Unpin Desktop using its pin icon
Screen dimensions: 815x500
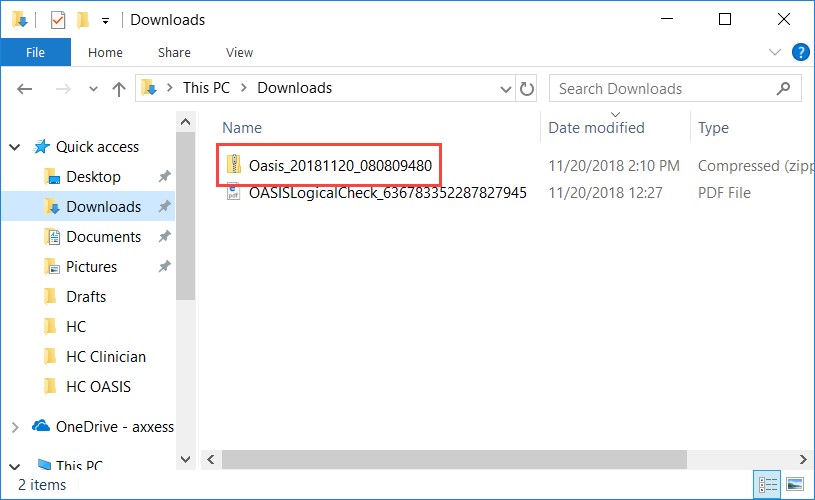164,177
